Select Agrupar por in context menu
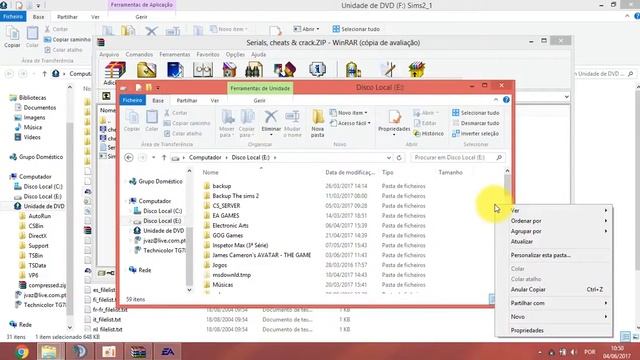Viewport: 640px width, 360px height. [x=554, y=231]
